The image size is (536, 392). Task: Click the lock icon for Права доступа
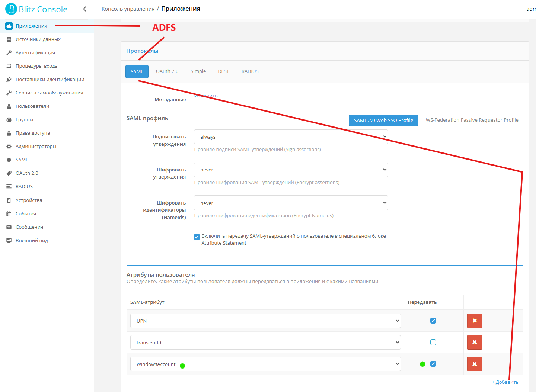point(9,133)
